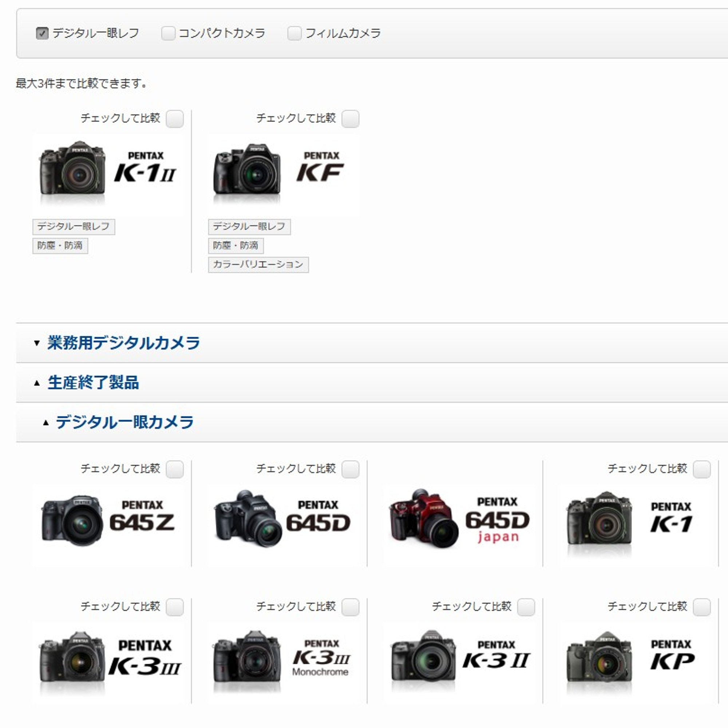Screen dimensions: 728x728
Task: Click 防塵・防滴 tag under K-1 II
Action: [60, 246]
